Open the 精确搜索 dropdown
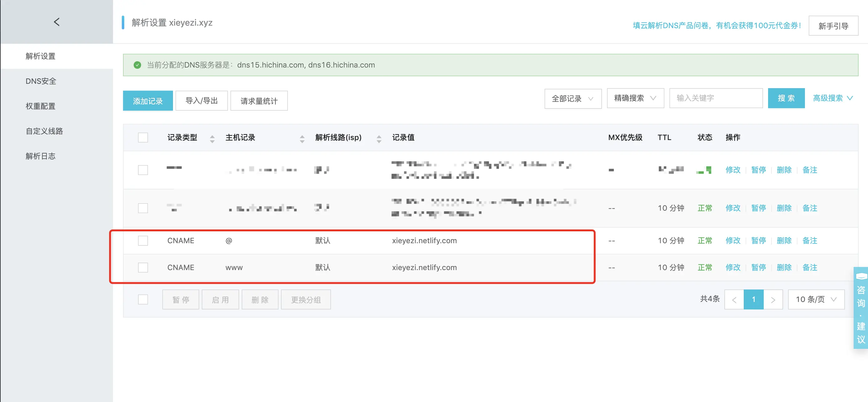Image resolution: width=868 pixels, height=402 pixels. point(635,98)
